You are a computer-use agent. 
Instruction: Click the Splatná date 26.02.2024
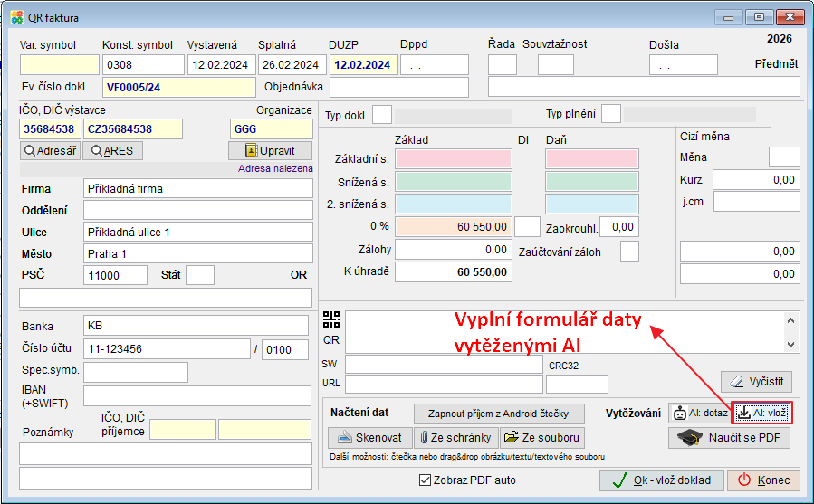pos(292,65)
